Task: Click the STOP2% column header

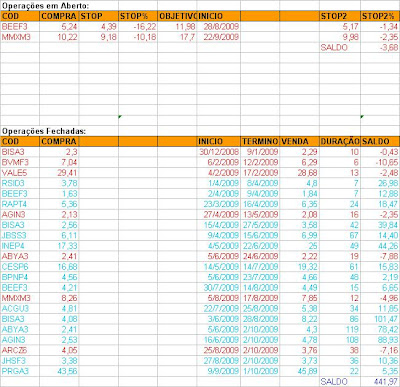Action: [x=380, y=16]
